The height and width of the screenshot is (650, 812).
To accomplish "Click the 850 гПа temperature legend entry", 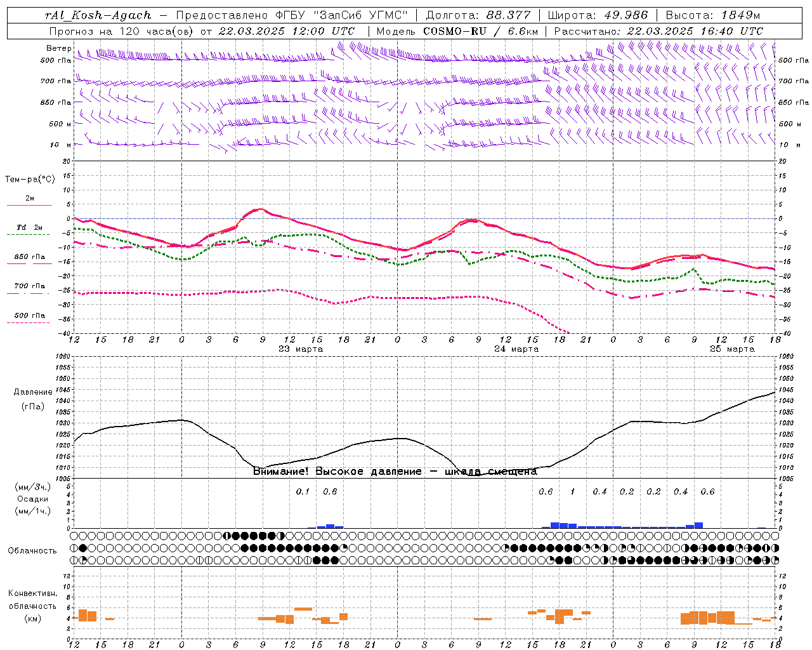I will (29, 257).
